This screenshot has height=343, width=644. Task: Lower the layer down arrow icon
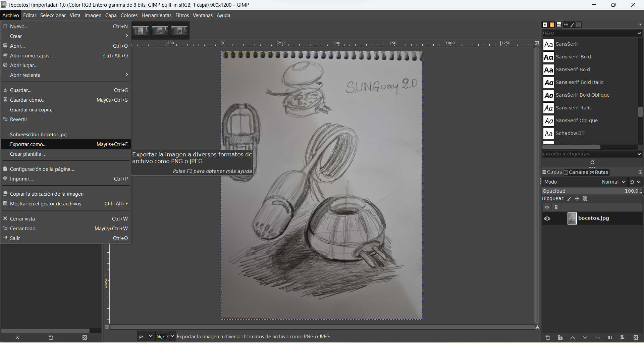tap(585, 338)
